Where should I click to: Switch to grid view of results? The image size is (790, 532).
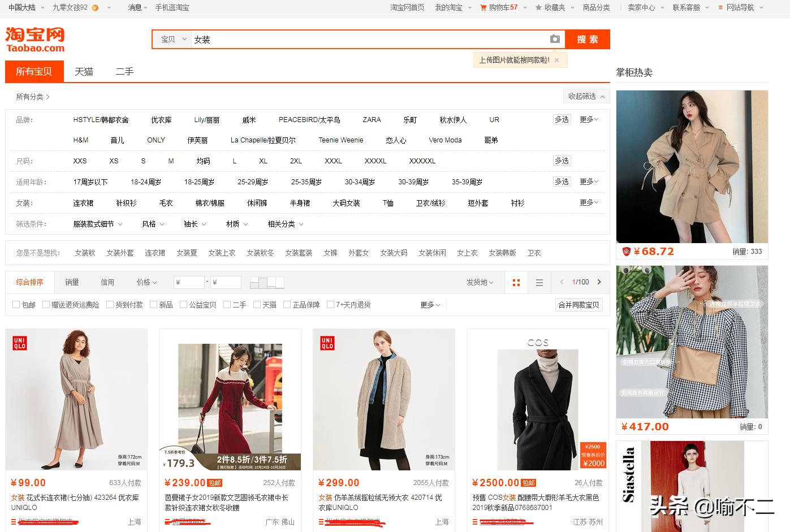pos(515,282)
